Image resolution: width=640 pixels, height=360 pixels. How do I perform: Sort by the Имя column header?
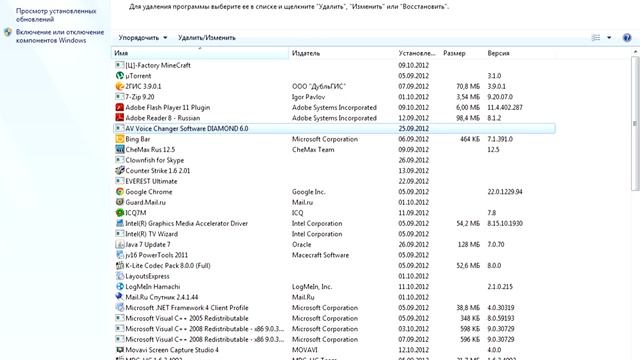click(200, 53)
